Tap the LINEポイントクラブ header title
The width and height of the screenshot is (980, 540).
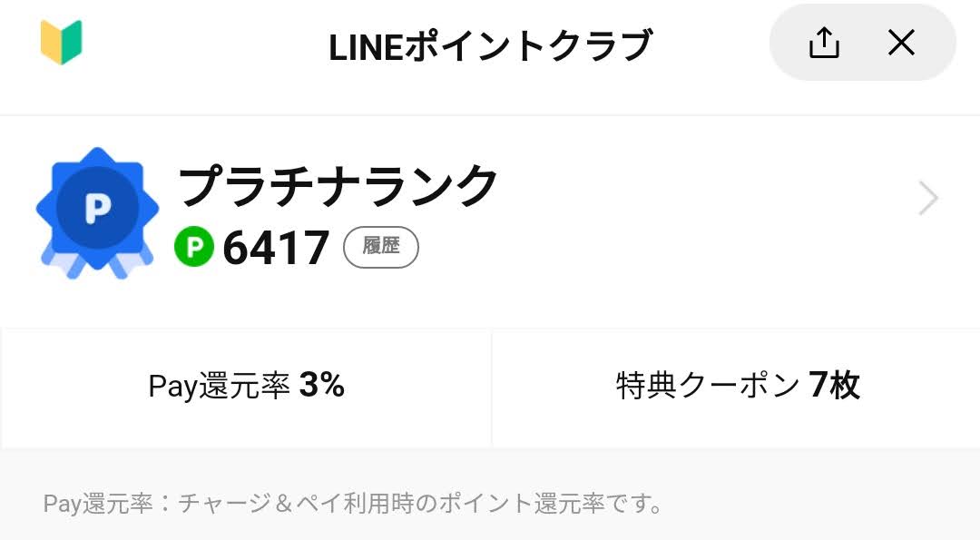[x=490, y=46]
